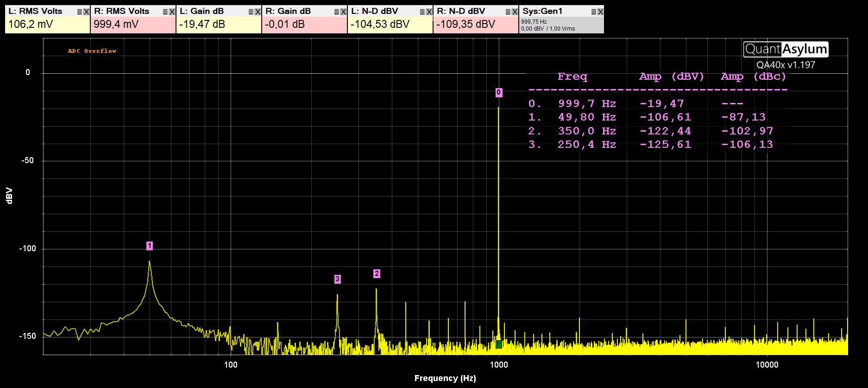
Task: Click the Frequency (Hz) axis label
Action: 445,378
